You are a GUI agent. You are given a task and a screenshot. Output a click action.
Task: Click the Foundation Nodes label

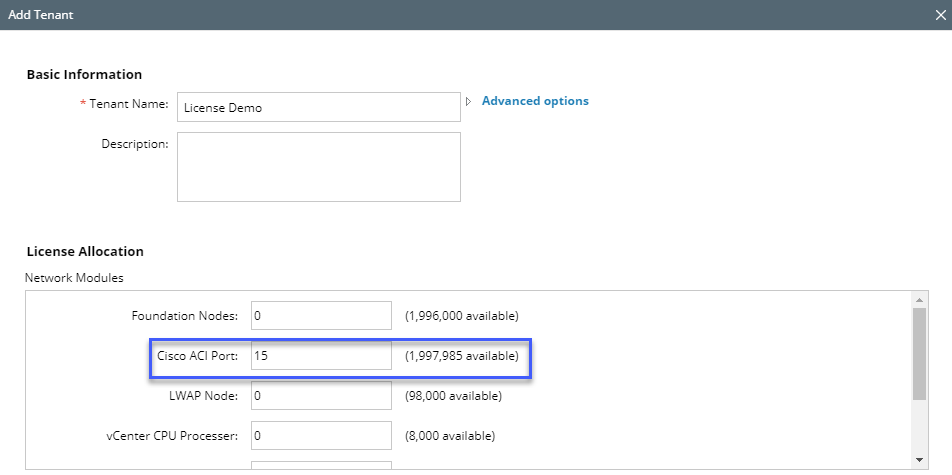184,316
